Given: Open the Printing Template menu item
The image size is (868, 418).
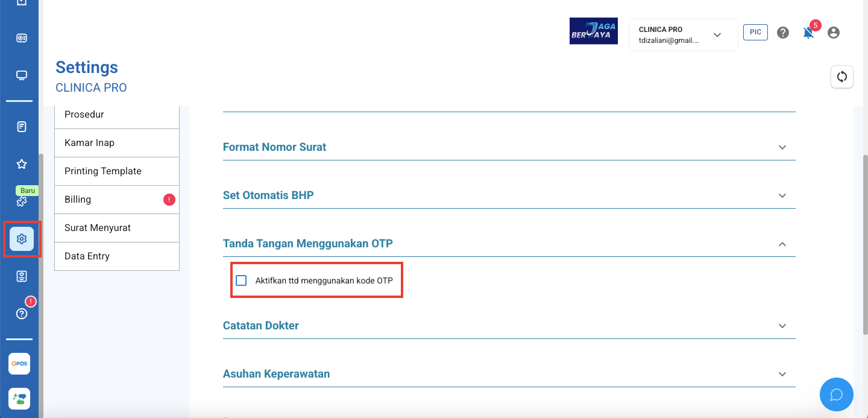Looking at the screenshot, I should click(117, 171).
